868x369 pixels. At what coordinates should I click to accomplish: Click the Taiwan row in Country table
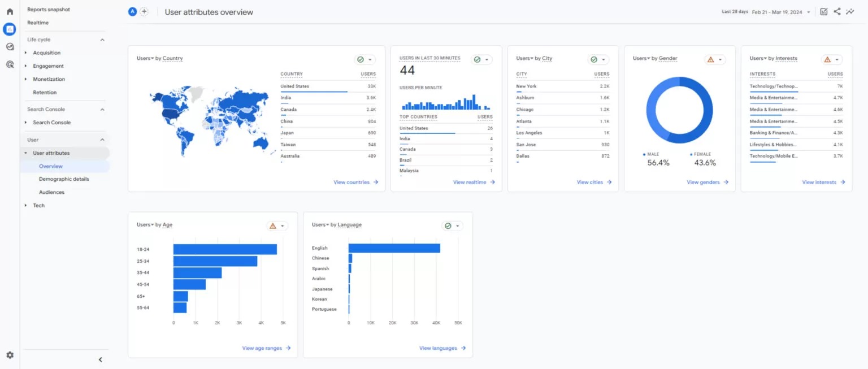pos(328,145)
